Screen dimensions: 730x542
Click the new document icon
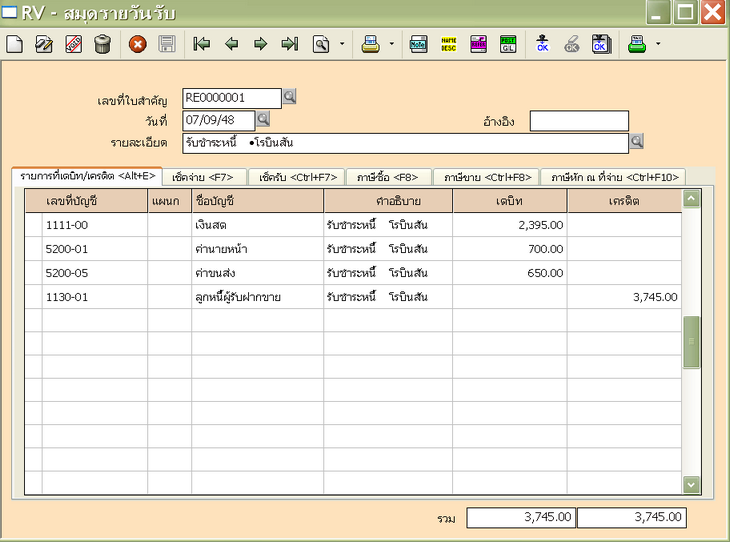(x=14, y=44)
